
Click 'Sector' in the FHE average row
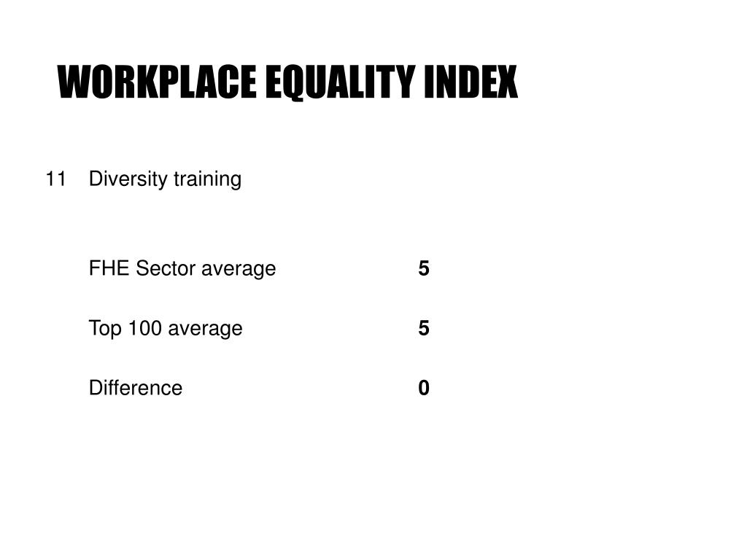tap(166, 268)
